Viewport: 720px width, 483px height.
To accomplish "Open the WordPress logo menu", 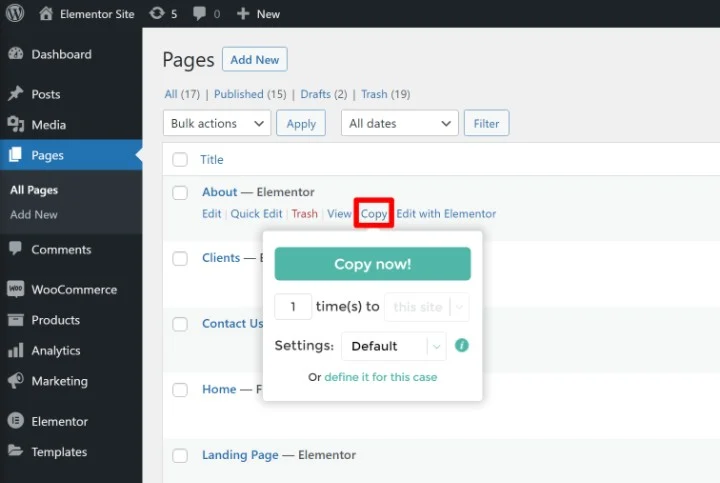I will click(x=15, y=13).
